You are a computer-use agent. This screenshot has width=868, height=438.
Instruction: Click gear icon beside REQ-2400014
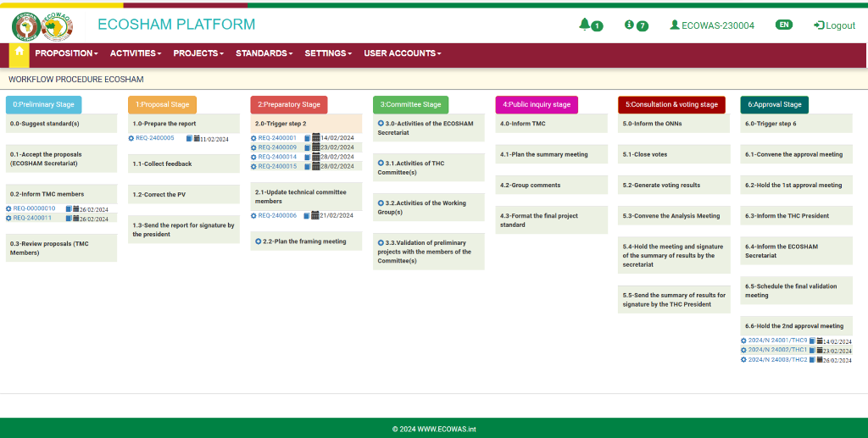click(x=253, y=157)
